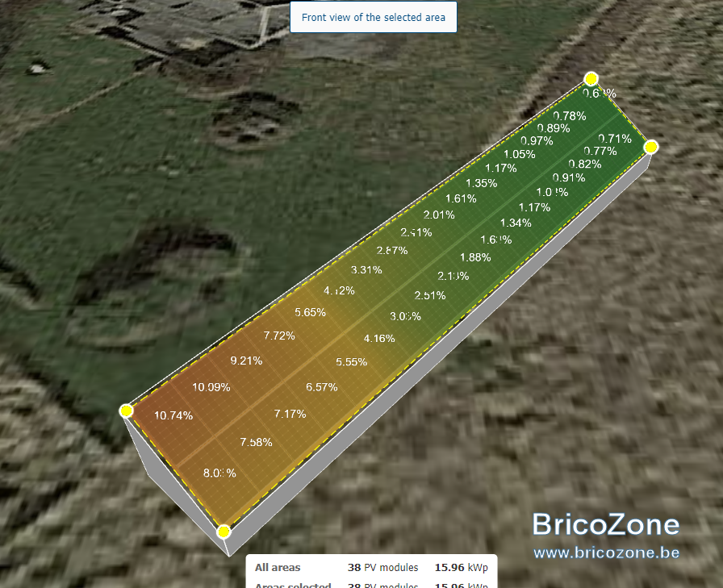723x588 pixels.
Task: Click the 7.17% shading value
Action: [290, 414]
